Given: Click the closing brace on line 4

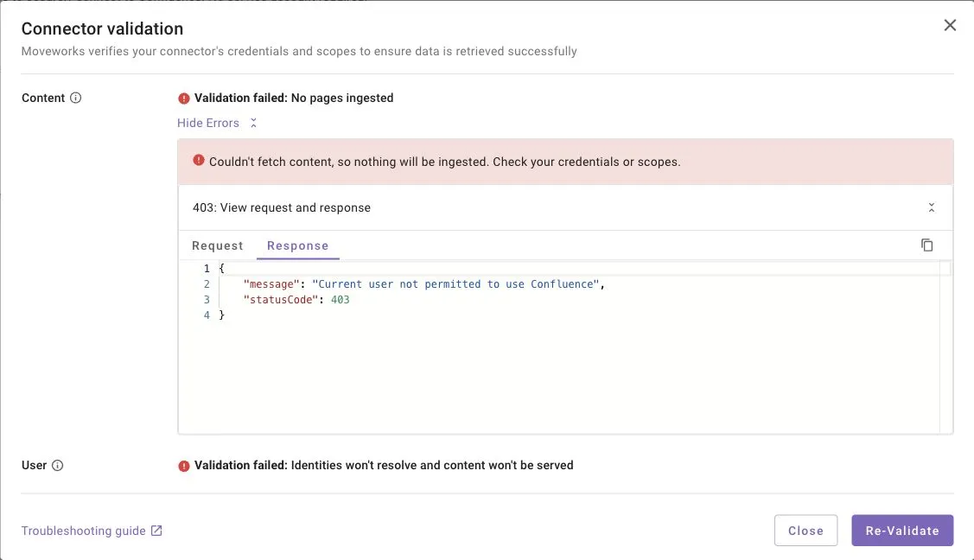Looking at the screenshot, I should tap(222, 315).
